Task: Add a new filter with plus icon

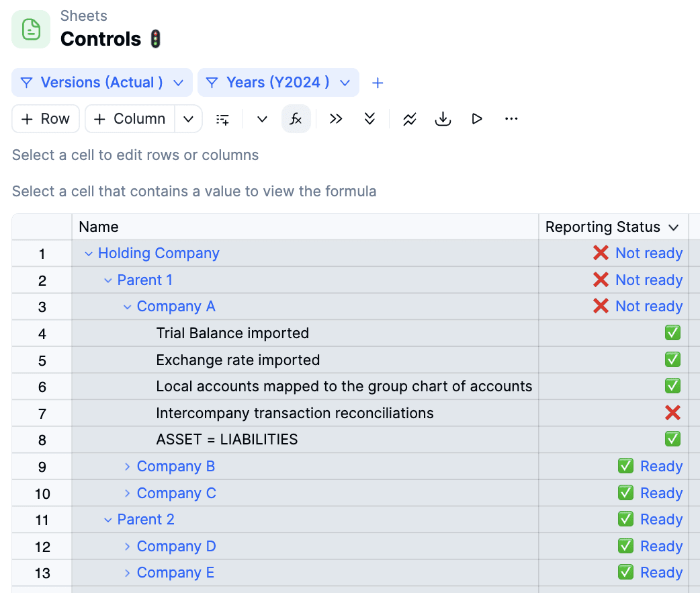Action: pyautogui.click(x=378, y=83)
